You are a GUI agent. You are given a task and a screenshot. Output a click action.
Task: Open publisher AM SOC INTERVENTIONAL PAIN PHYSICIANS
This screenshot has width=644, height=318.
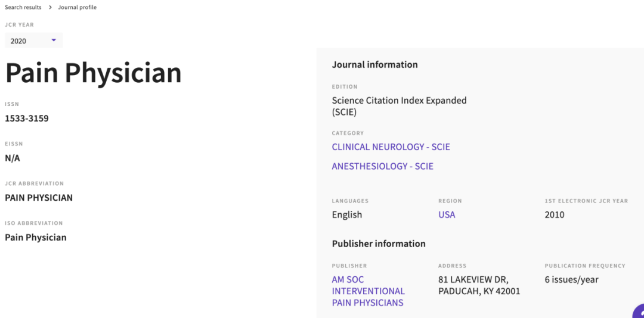point(369,291)
